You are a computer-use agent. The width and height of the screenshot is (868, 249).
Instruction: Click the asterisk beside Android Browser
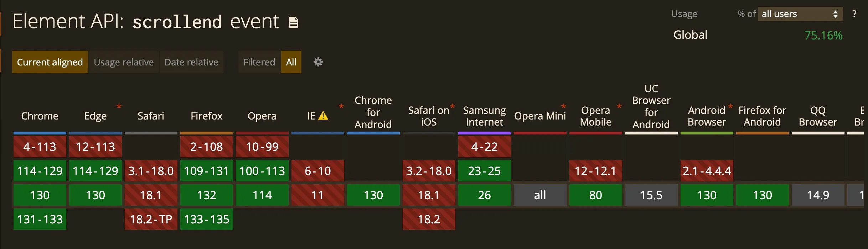coord(730,106)
